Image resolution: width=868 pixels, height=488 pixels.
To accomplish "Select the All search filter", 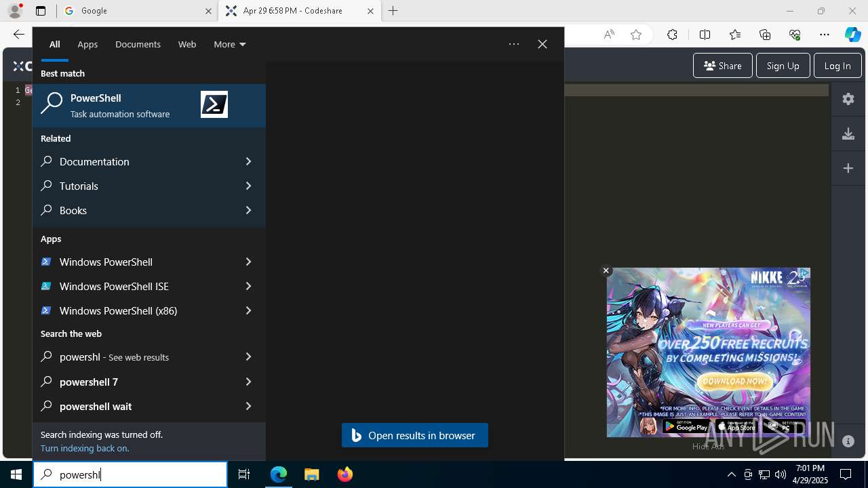I will [55, 44].
